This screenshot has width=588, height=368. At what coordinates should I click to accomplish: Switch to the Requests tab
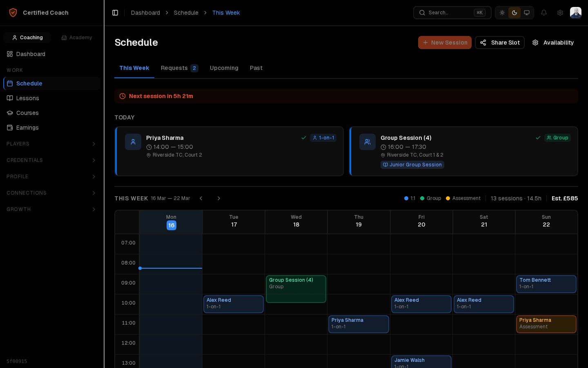click(174, 68)
